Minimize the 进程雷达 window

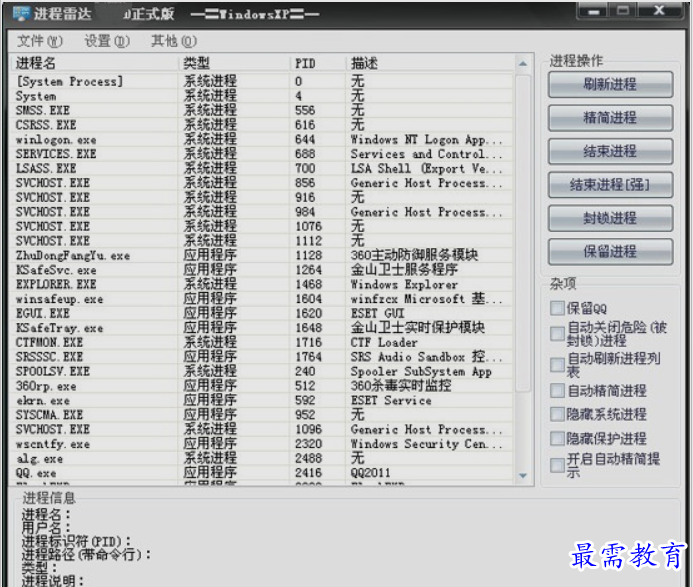coord(594,11)
